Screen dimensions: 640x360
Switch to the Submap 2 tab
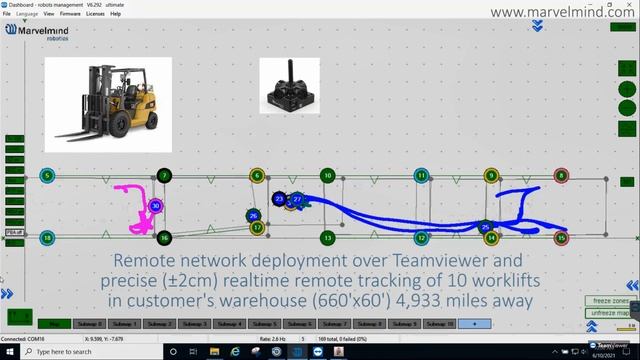point(160,324)
